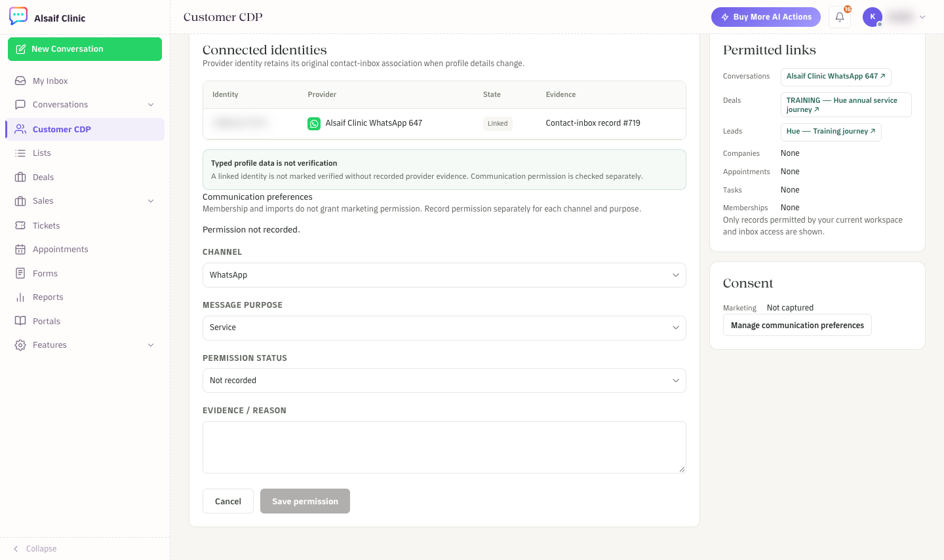944x560 pixels.
Task: Click the Forms document icon
Action: pos(20,273)
